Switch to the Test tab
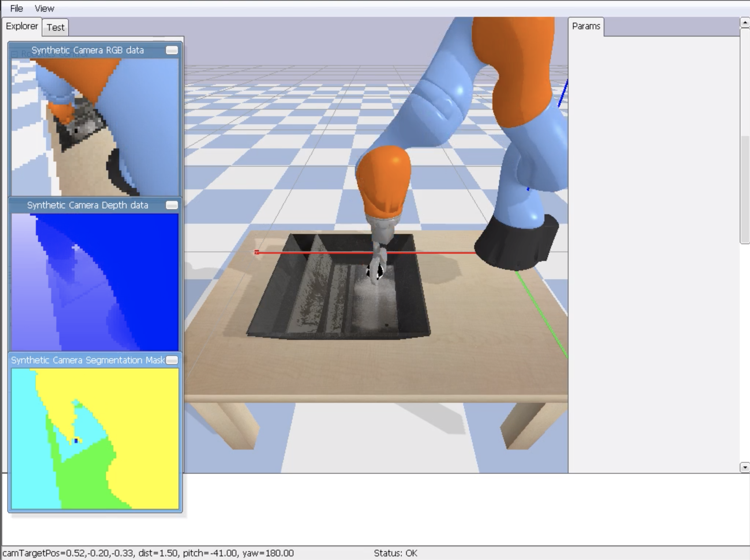Image resolution: width=750 pixels, height=560 pixels. [x=55, y=27]
